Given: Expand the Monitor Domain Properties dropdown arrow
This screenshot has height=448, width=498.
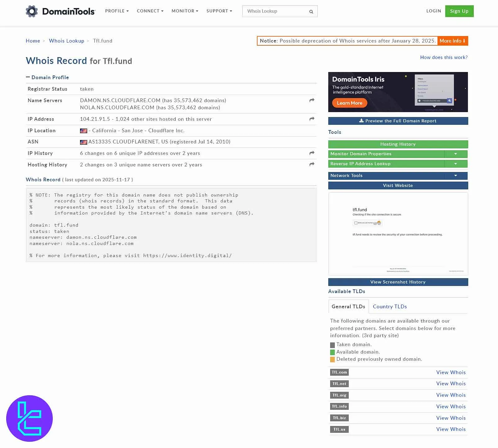Looking at the screenshot, I should coord(455,154).
